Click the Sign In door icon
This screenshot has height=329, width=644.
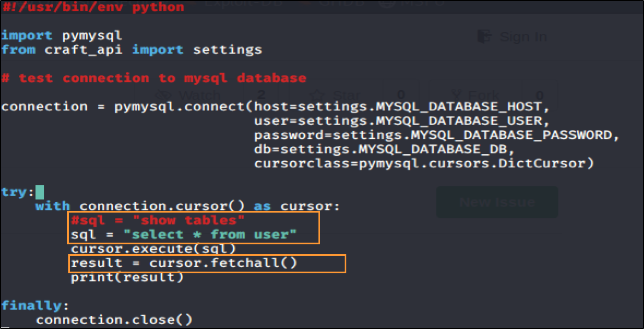(x=484, y=37)
